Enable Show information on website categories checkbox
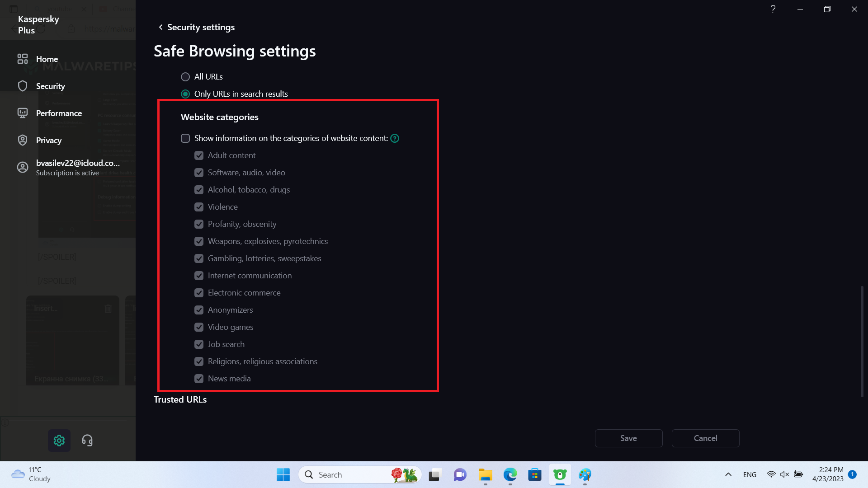This screenshot has height=488, width=868. pyautogui.click(x=185, y=138)
